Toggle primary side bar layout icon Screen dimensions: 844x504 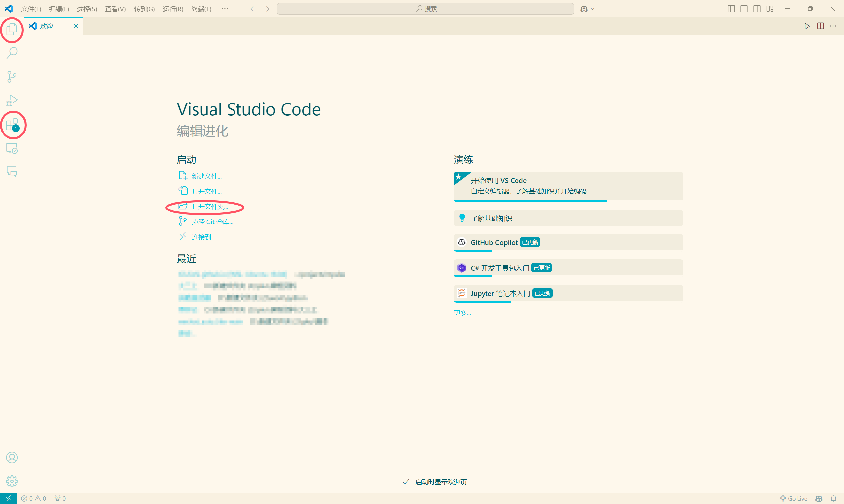[x=731, y=9]
